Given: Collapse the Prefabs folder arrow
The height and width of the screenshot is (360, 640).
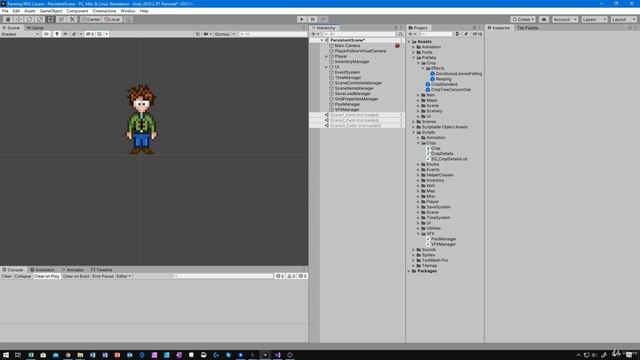Looking at the screenshot, I should pos(413,58).
